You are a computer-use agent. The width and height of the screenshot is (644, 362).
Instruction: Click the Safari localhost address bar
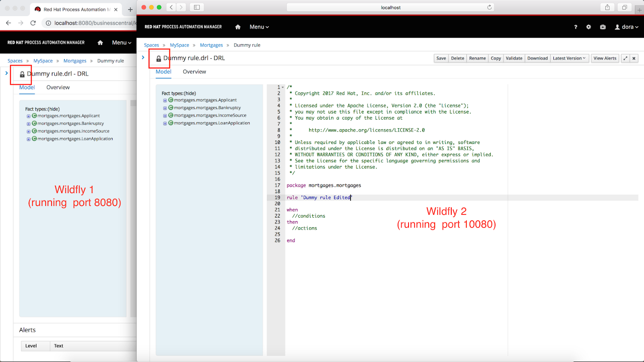(x=390, y=7)
